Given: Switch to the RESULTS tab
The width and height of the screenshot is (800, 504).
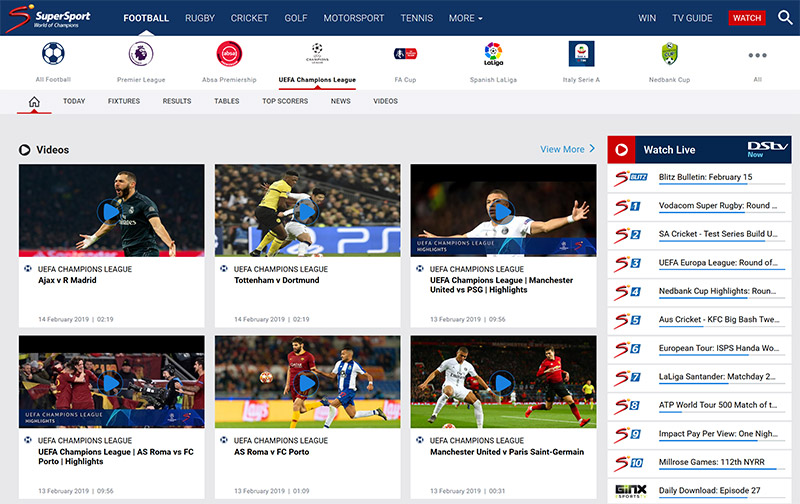Looking at the screenshot, I should click(x=177, y=101).
